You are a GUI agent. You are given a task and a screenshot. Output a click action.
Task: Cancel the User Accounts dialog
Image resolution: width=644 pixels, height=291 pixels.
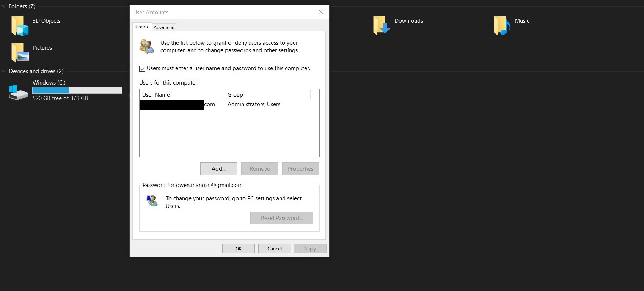click(275, 249)
